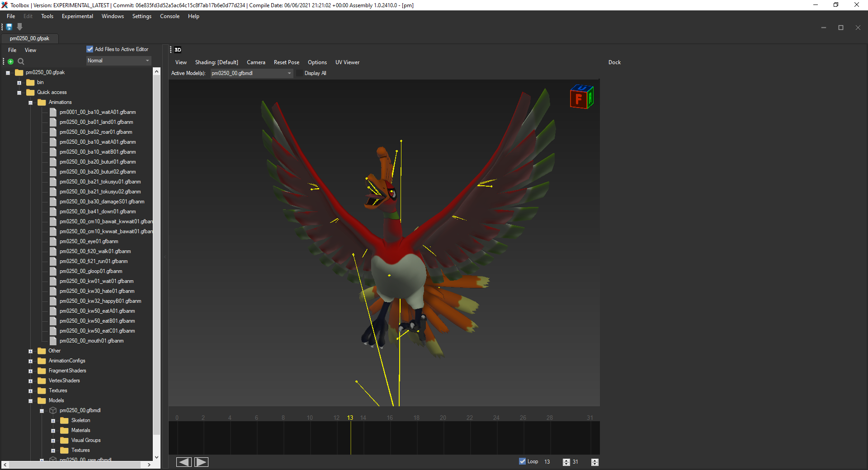The width and height of the screenshot is (868, 470).
Task: Click file icon beside pm0250_00_mouth01.gfbanm
Action: (53, 341)
